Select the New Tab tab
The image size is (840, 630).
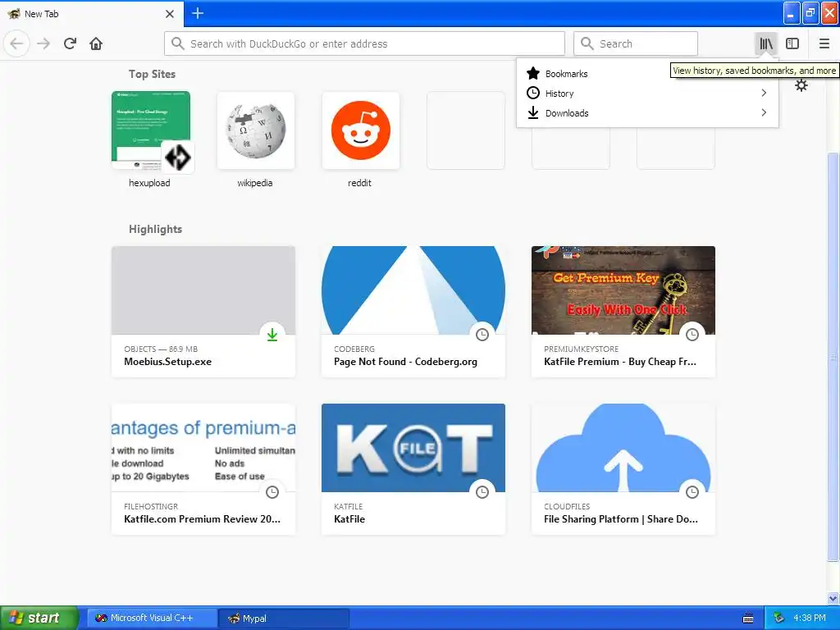[91, 14]
